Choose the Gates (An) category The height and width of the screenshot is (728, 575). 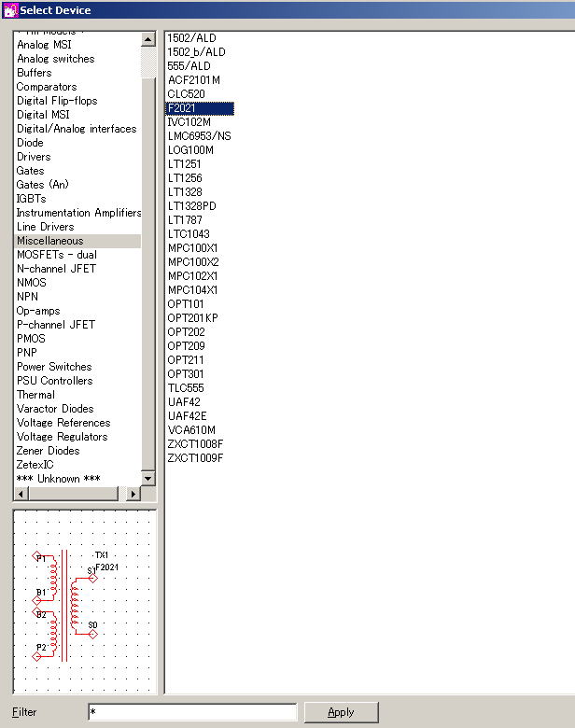[43, 184]
